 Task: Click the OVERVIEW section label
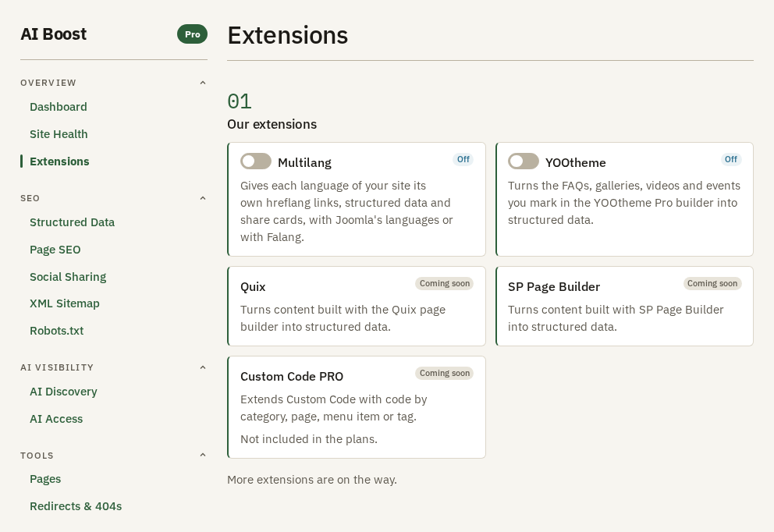48,83
